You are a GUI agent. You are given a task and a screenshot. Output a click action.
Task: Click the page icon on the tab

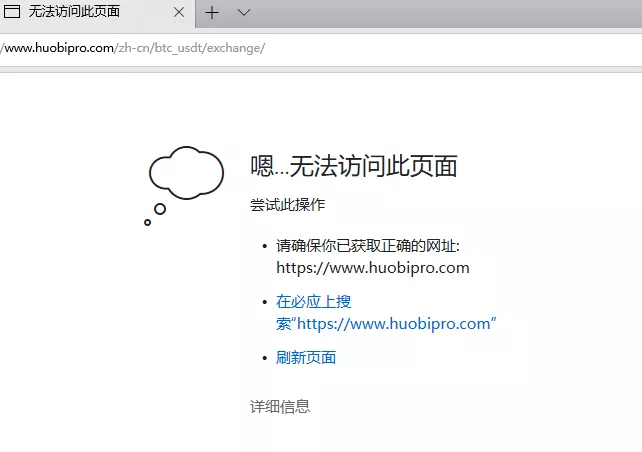pos(12,12)
